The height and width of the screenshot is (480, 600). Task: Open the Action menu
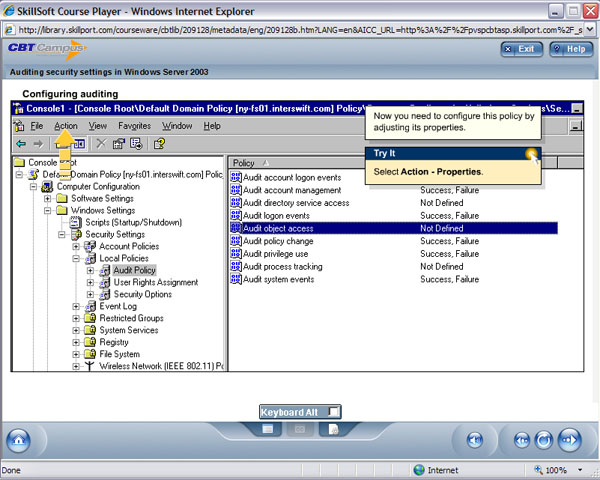point(66,126)
